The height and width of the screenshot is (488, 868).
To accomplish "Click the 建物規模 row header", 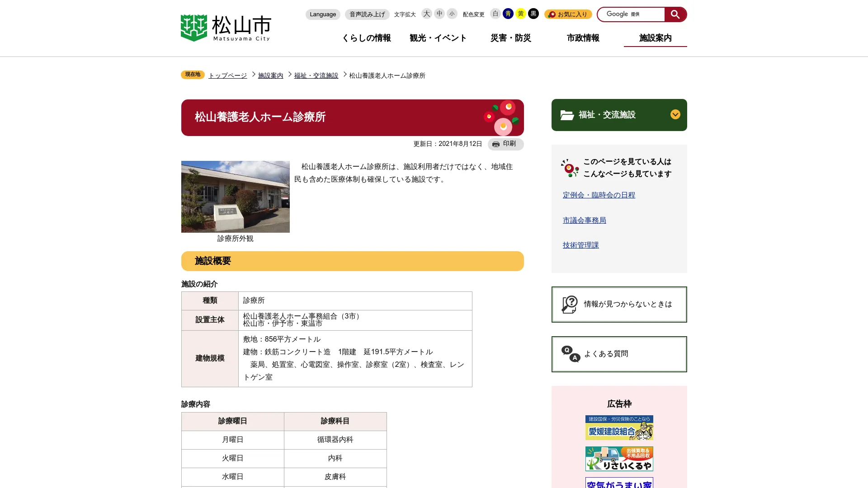I will tap(210, 358).
